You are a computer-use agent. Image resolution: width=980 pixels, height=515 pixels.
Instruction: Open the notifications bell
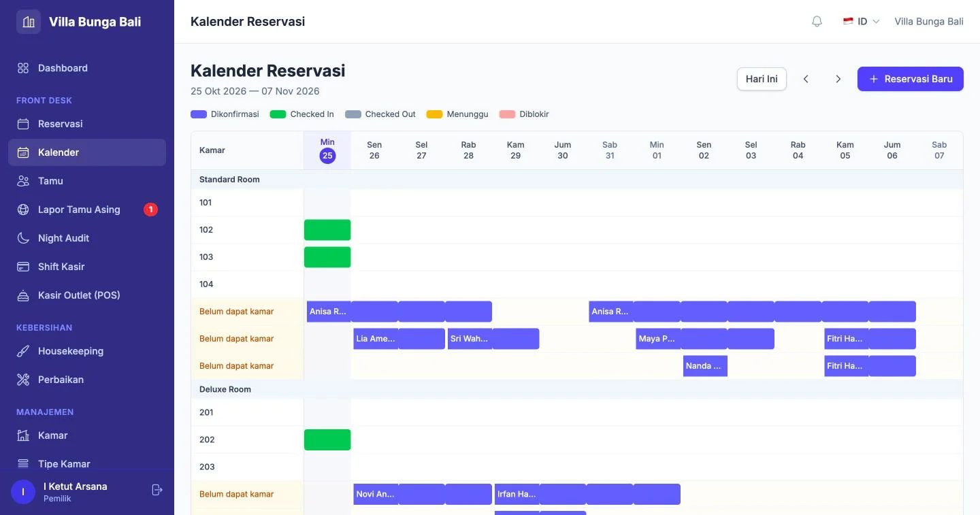817,22
